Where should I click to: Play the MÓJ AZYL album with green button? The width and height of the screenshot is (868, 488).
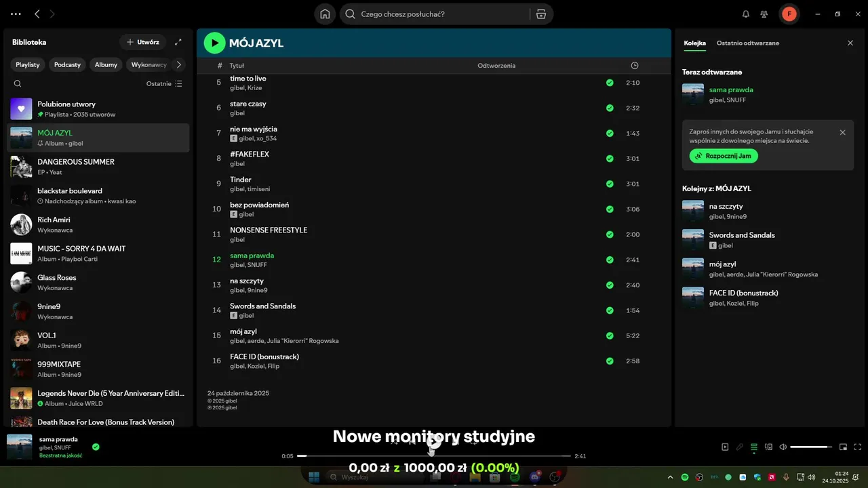pos(214,43)
